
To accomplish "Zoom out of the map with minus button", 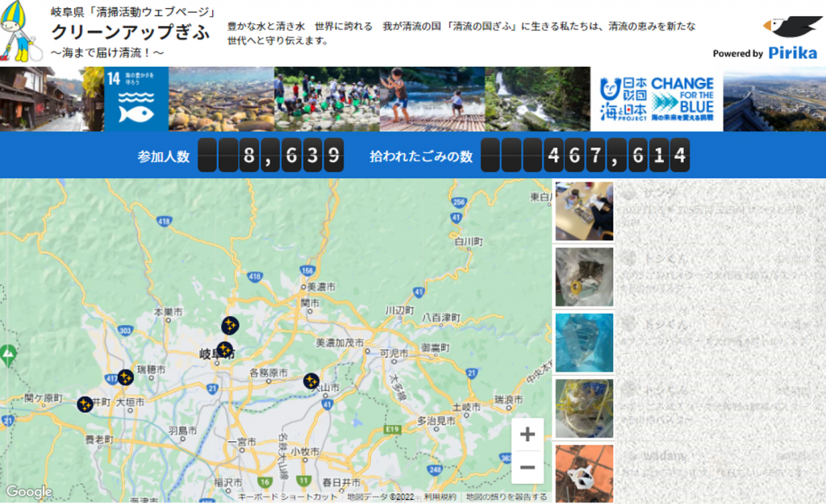I will click(x=528, y=467).
